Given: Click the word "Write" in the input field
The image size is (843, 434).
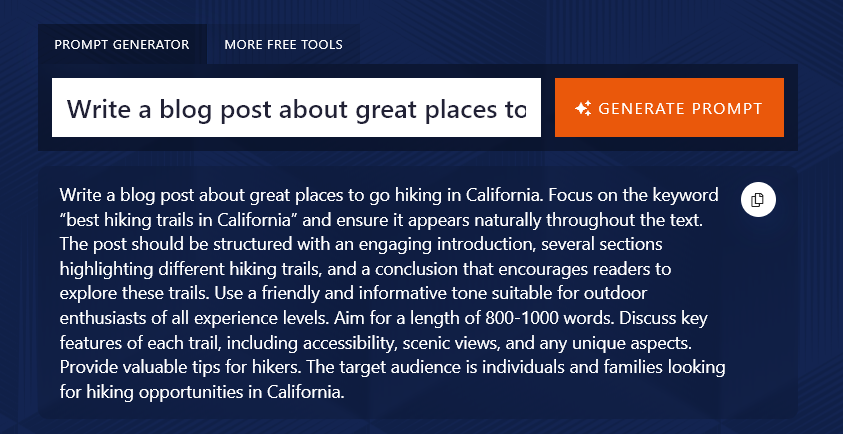Looking at the screenshot, I should (99, 108).
